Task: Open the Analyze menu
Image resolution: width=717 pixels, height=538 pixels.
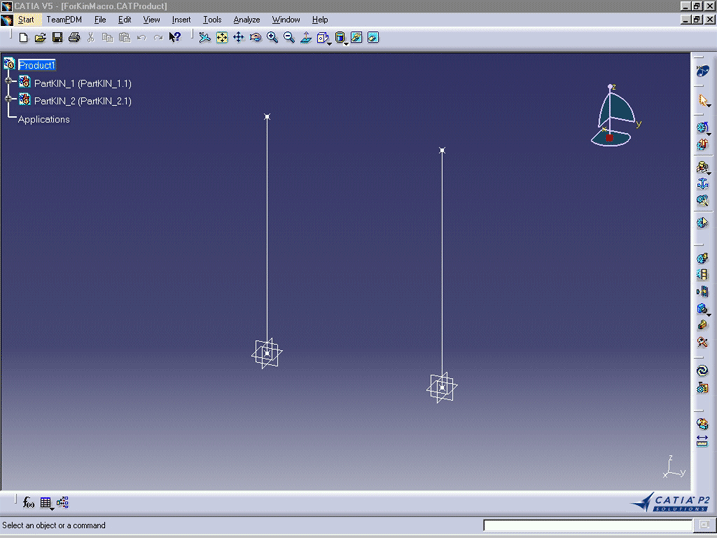Action: point(246,19)
